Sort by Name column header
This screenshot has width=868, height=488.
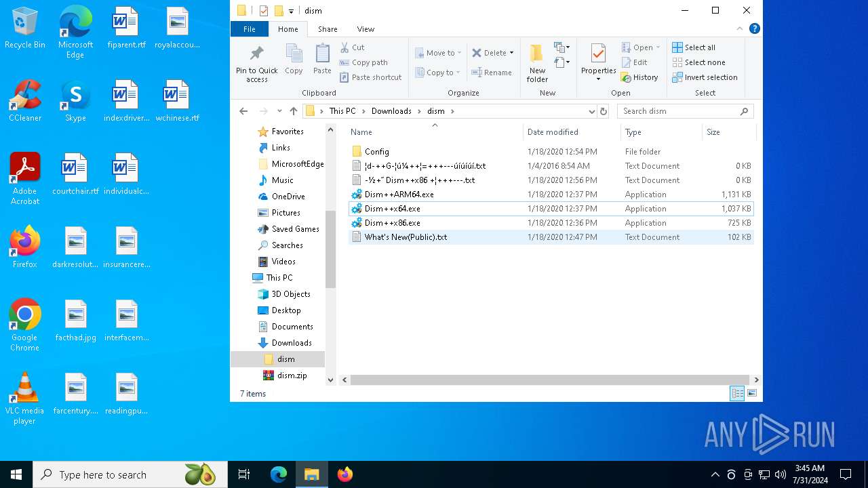(435, 132)
